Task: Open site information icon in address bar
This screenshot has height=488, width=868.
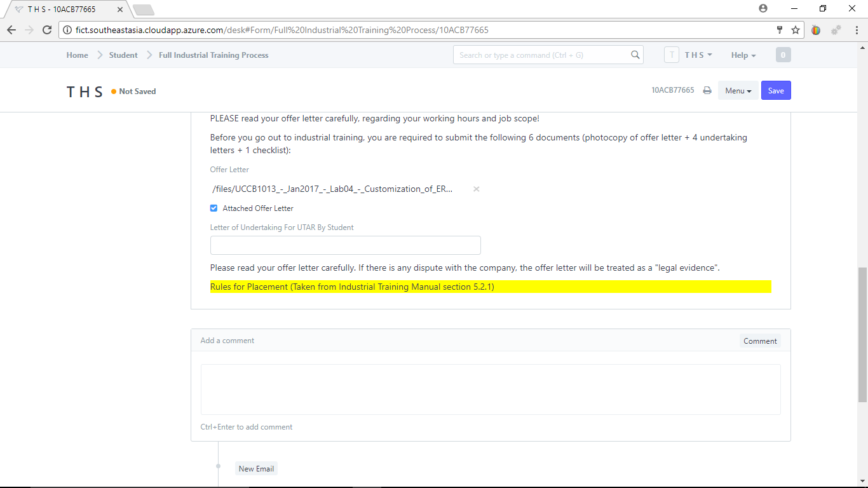Action: coord(67,30)
